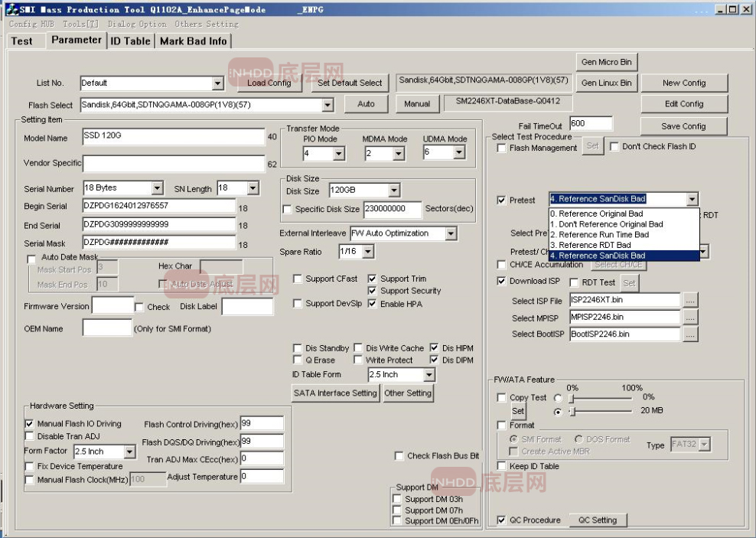Switch to the Test tab
The width and height of the screenshot is (756, 538).
pyautogui.click(x=21, y=41)
